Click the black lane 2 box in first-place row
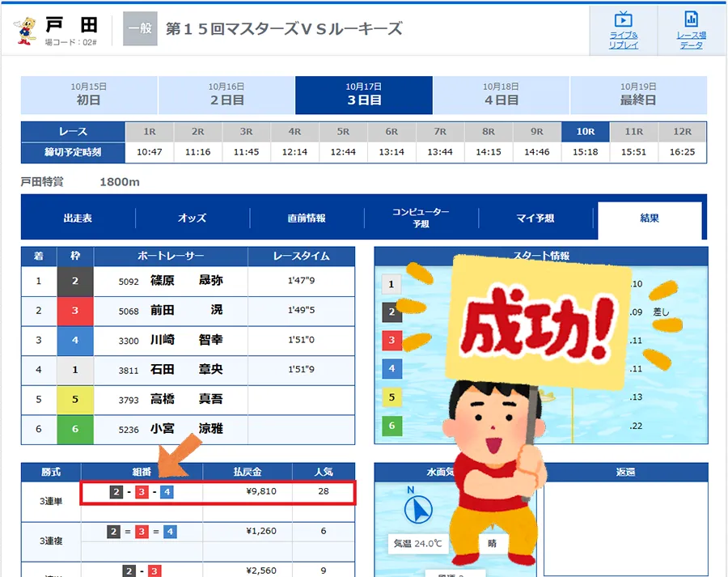728x577 pixels. tap(75, 281)
